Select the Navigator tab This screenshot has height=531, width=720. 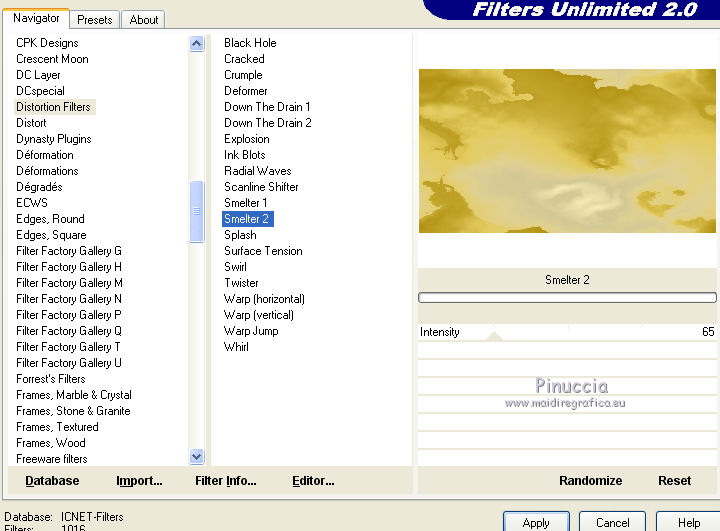36,18
